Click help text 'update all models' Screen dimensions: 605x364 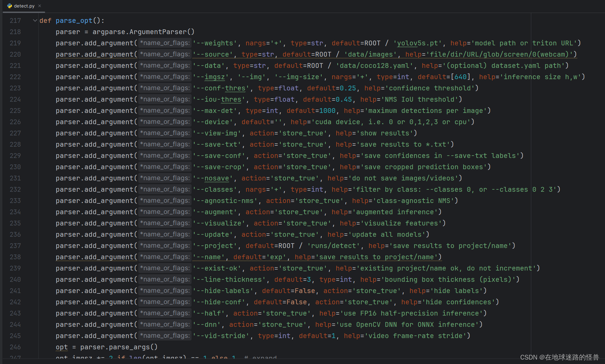click(387, 234)
